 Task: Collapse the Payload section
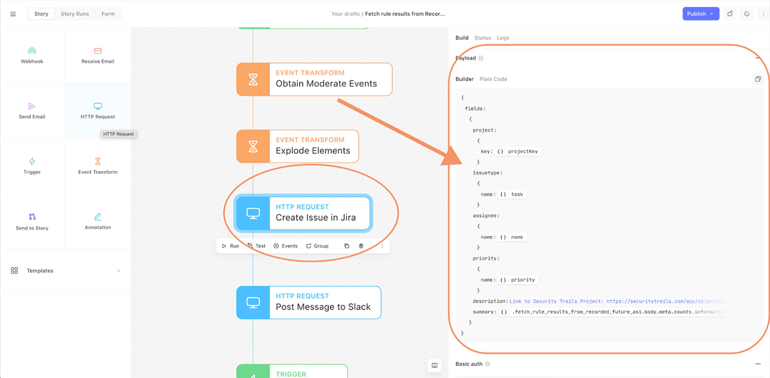tap(758, 58)
